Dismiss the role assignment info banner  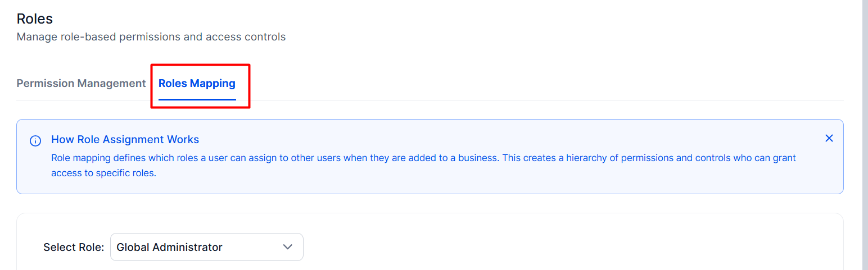pyautogui.click(x=829, y=138)
